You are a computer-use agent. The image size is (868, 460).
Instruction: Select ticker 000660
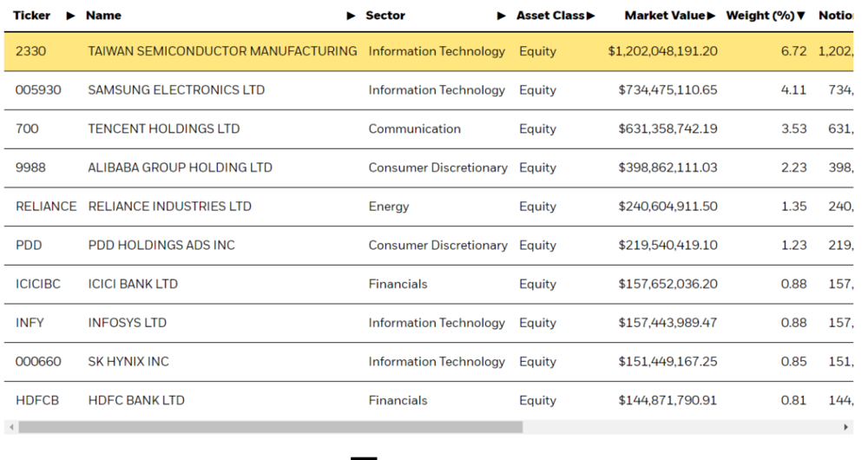pyautogui.click(x=38, y=361)
